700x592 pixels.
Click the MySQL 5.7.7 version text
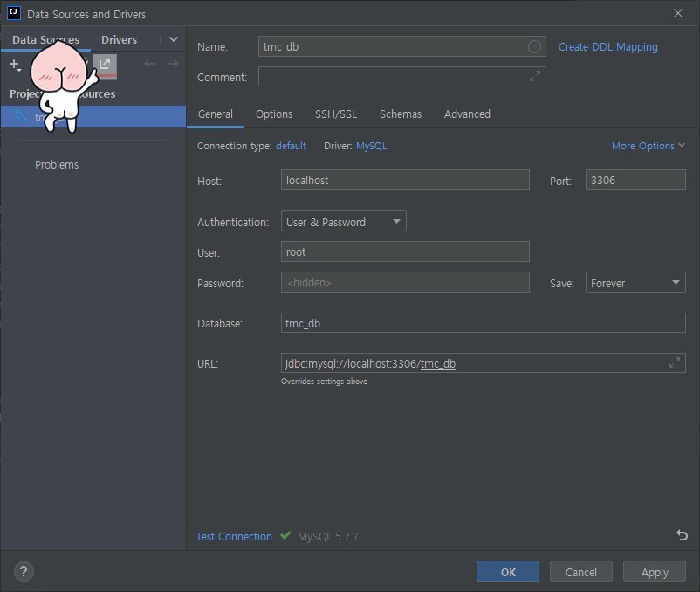pos(327,536)
